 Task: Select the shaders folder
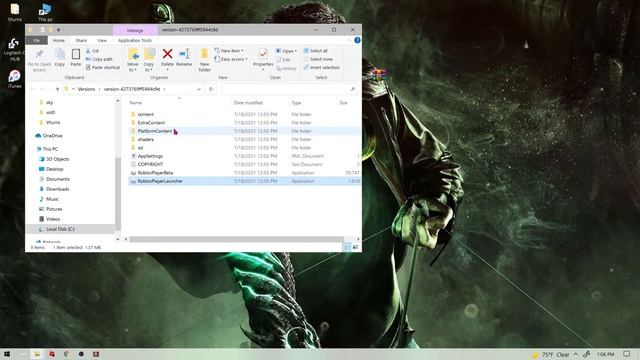(146, 139)
